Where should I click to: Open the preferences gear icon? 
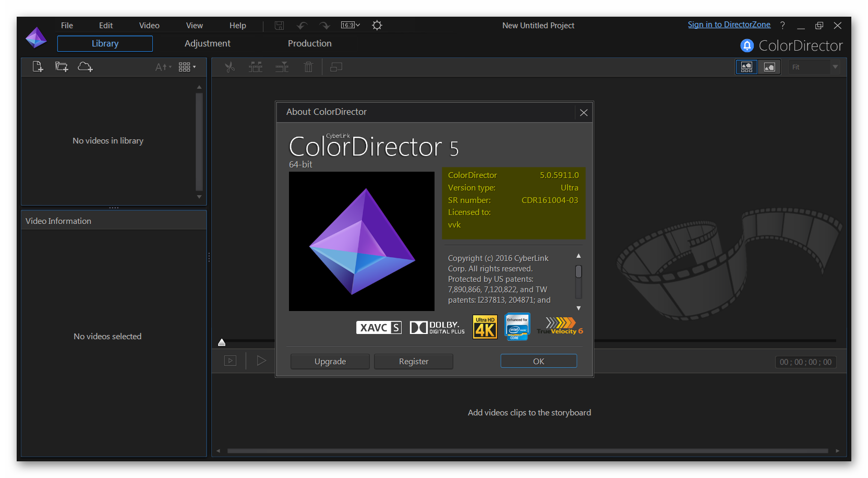click(377, 25)
